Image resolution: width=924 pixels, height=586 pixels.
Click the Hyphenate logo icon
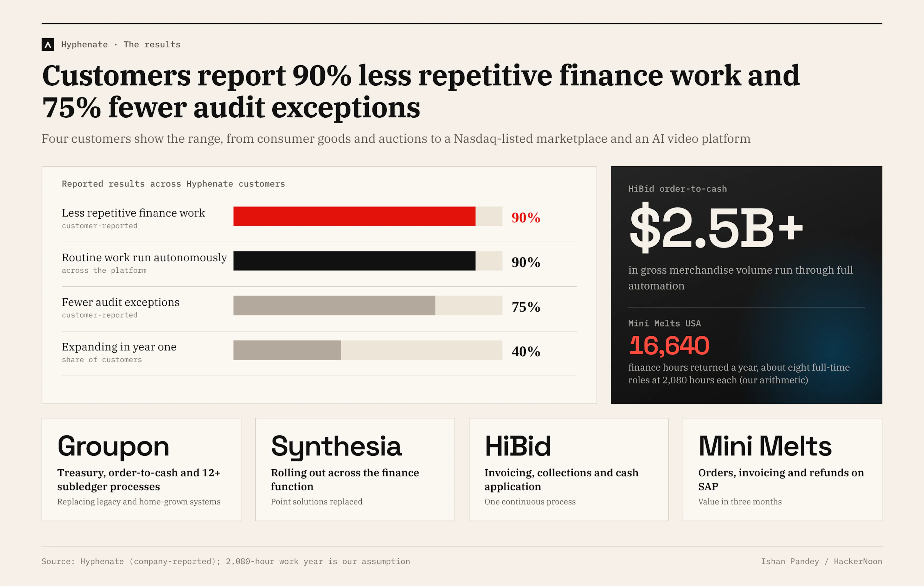48,44
